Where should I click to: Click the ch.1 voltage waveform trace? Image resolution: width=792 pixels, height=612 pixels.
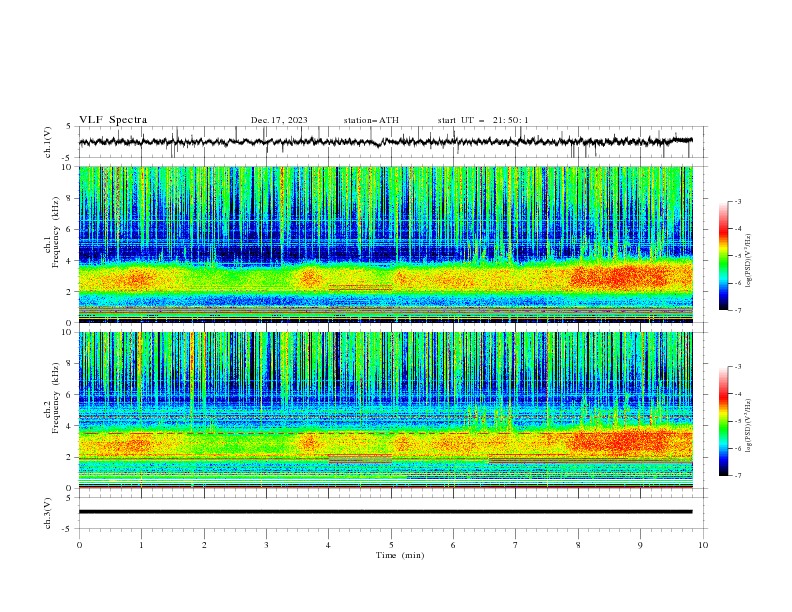coord(385,142)
